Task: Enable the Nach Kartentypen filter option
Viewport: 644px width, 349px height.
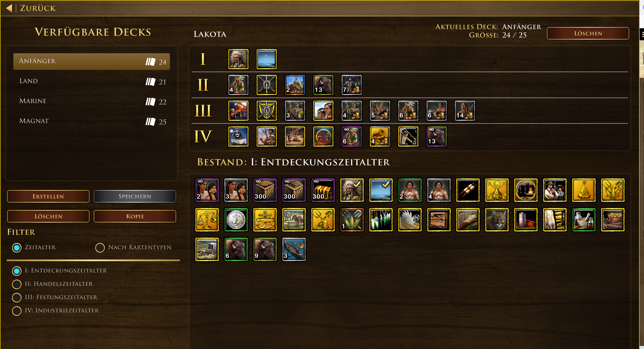Action: (100, 248)
